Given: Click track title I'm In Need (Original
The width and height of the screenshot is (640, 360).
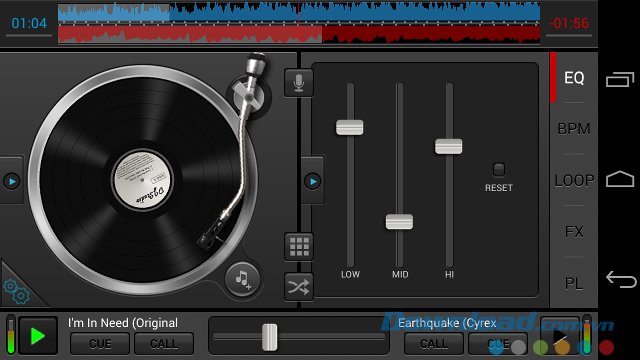Looking at the screenshot, I should (123, 323).
